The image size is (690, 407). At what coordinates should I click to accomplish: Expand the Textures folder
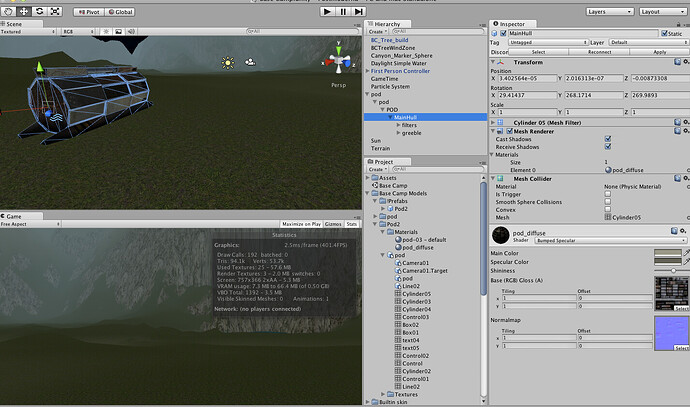383,394
